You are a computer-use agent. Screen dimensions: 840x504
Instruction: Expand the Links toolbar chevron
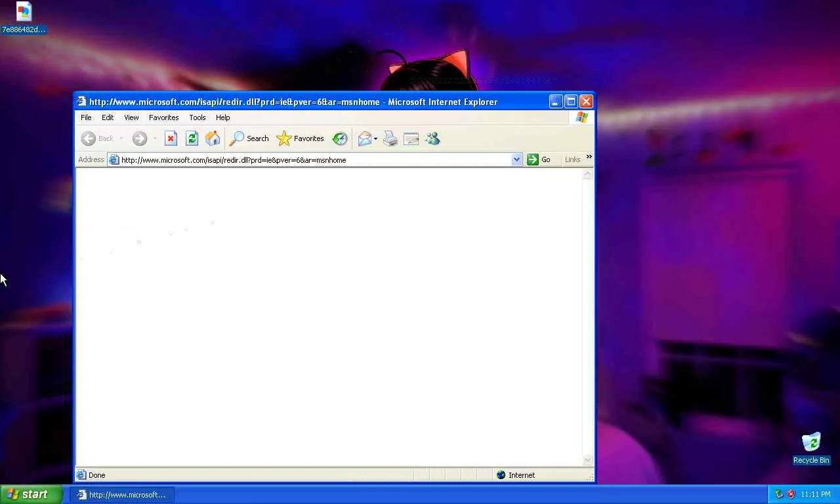pos(589,157)
